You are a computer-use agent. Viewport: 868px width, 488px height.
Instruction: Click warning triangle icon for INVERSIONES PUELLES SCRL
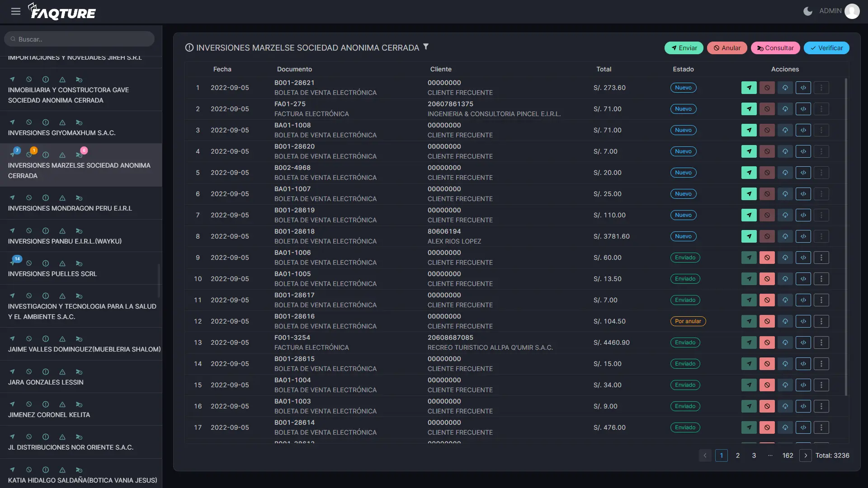coord(62,263)
